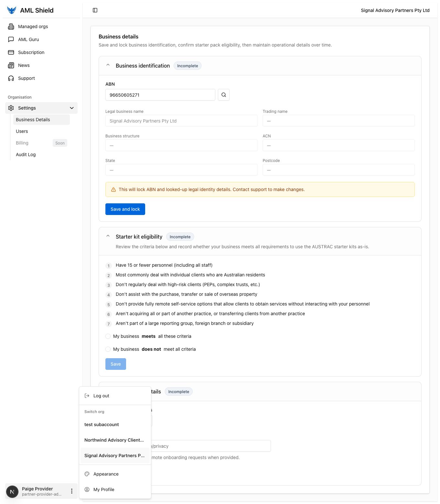440x504 pixels.
Task: Click criterion about overseas property
Action: coord(187,294)
